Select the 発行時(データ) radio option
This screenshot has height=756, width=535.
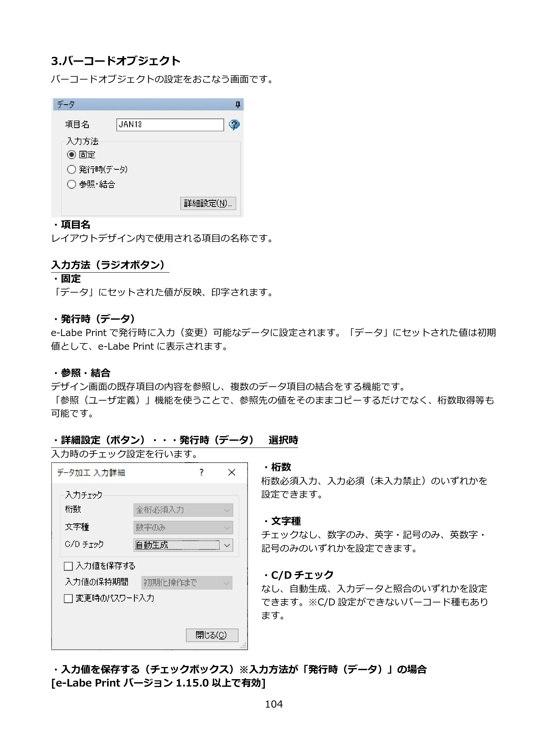(x=71, y=169)
